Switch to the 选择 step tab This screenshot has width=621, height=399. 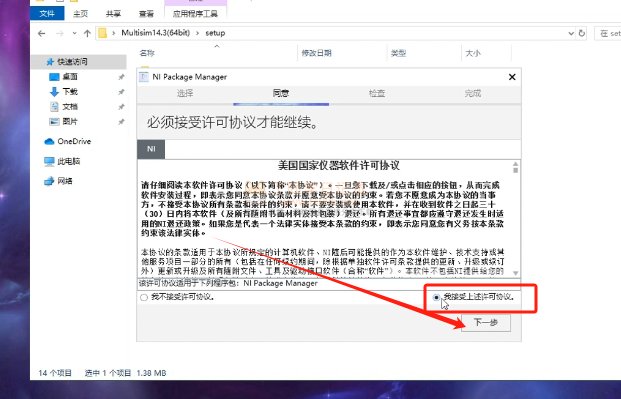pyautogui.click(x=185, y=94)
